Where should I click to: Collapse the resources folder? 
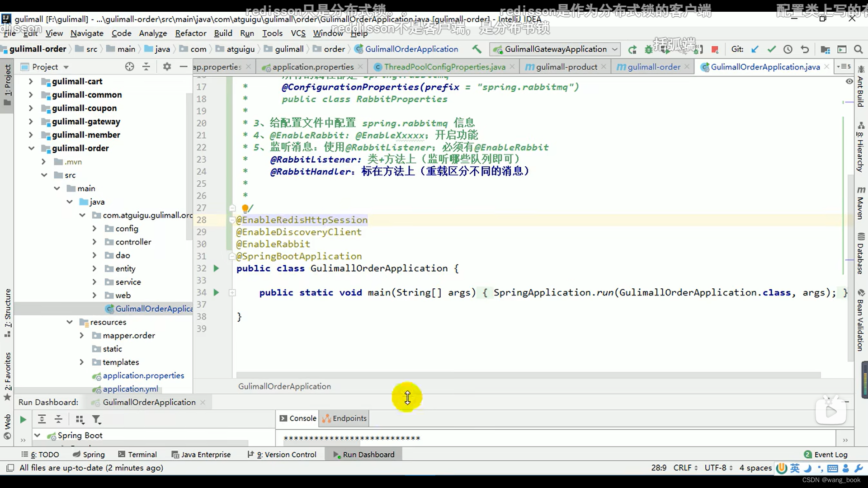coord(69,323)
